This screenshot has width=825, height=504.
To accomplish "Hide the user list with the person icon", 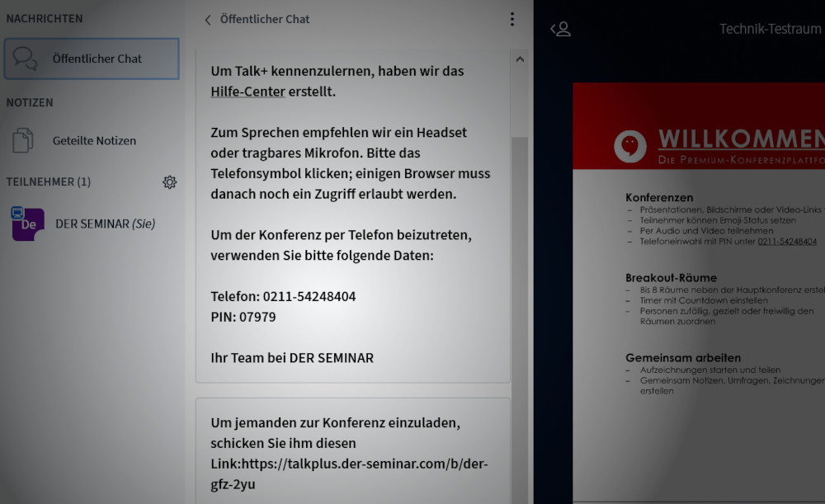I will 562,28.
